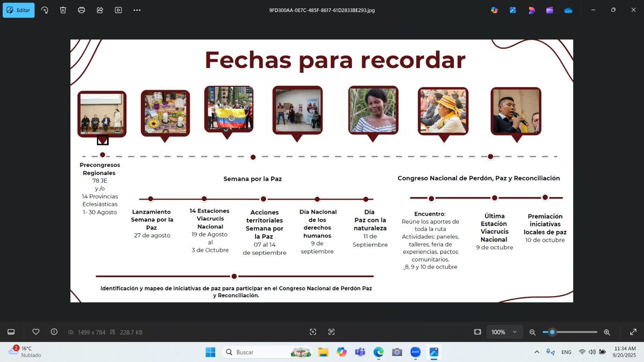The width and height of the screenshot is (644, 362).
Task: Zoom in on the photo
Action: [x=607, y=331]
